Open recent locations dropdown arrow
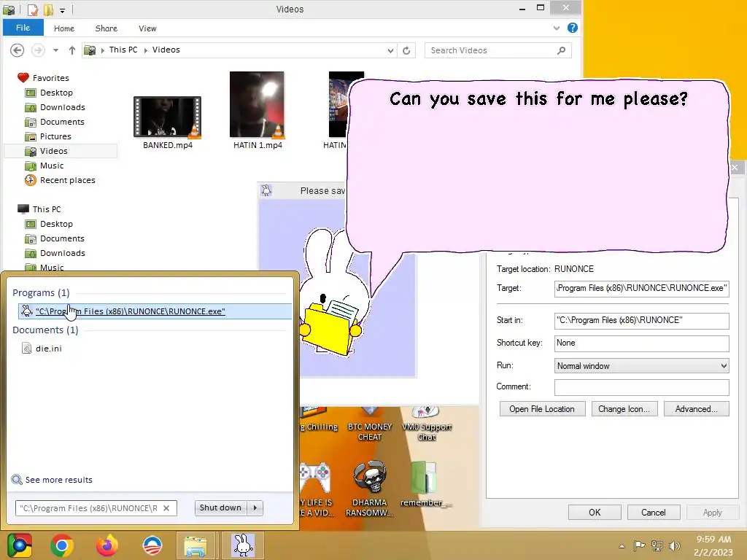This screenshot has width=747, height=560. click(x=55, y=50)
